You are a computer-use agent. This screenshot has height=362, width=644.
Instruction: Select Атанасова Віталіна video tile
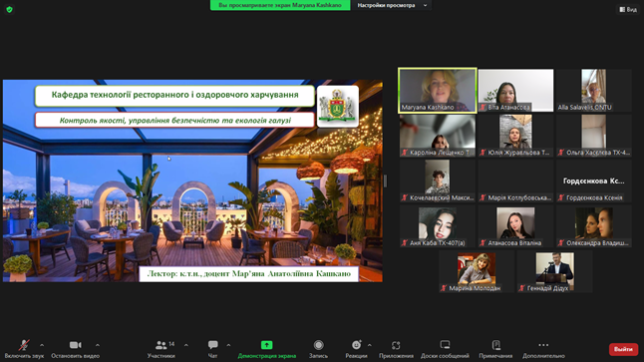tap(515, 226)
